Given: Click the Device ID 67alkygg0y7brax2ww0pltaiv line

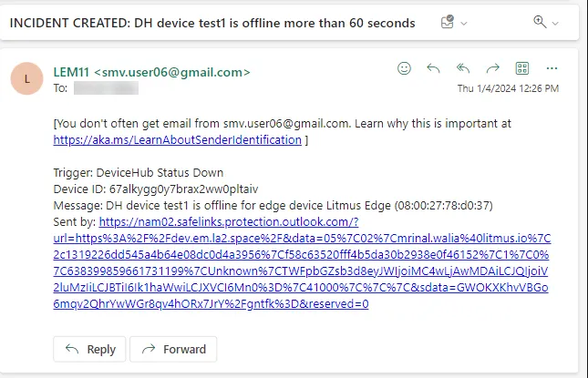Looking at the screenshot, I should point(156,189).
